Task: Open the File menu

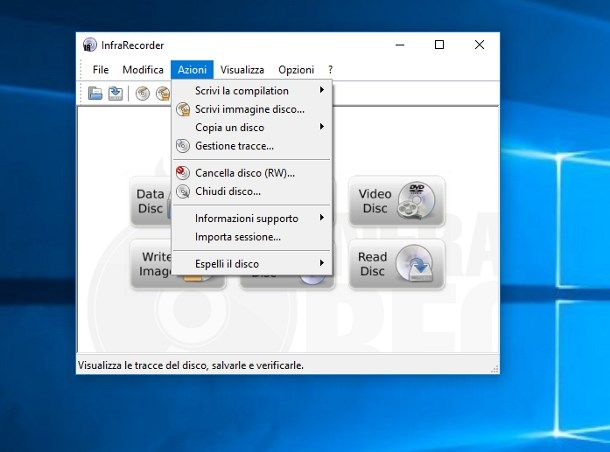Action: coord(100,70)
